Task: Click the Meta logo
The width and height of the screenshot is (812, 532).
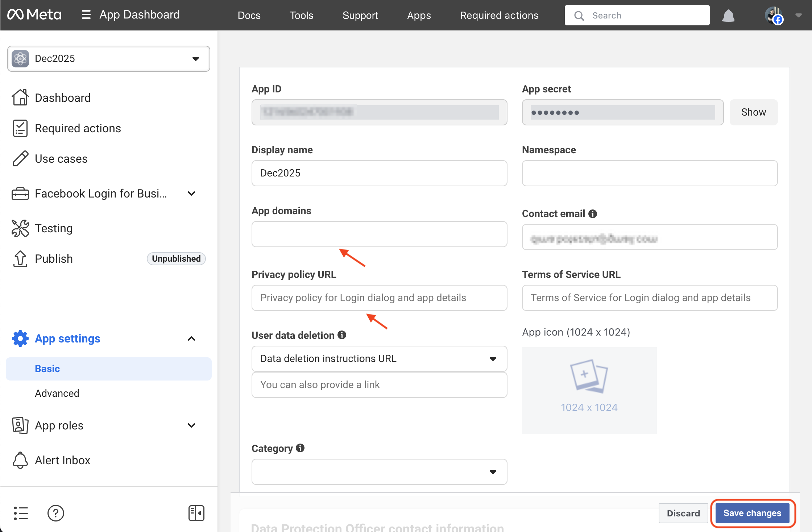Action: click(x=34, y=15)
